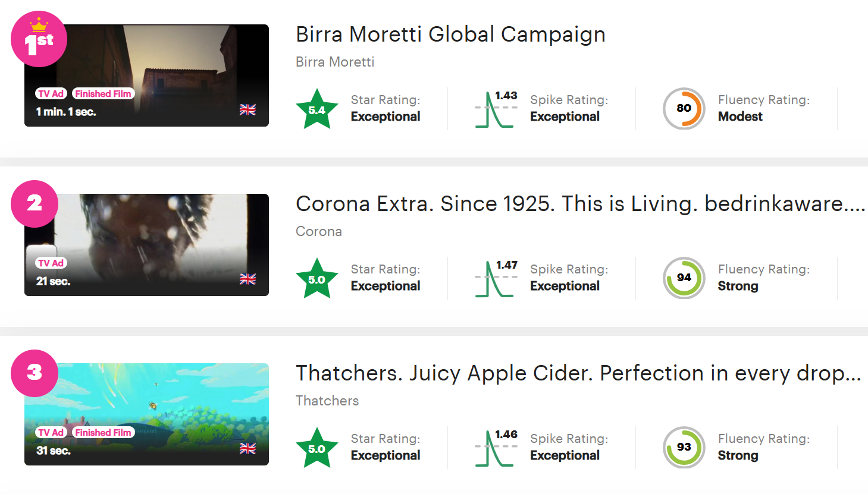Click the 1.43 spike rating graph icon
Viewport: 868px width, 494px height.
(x=496, y=109)
